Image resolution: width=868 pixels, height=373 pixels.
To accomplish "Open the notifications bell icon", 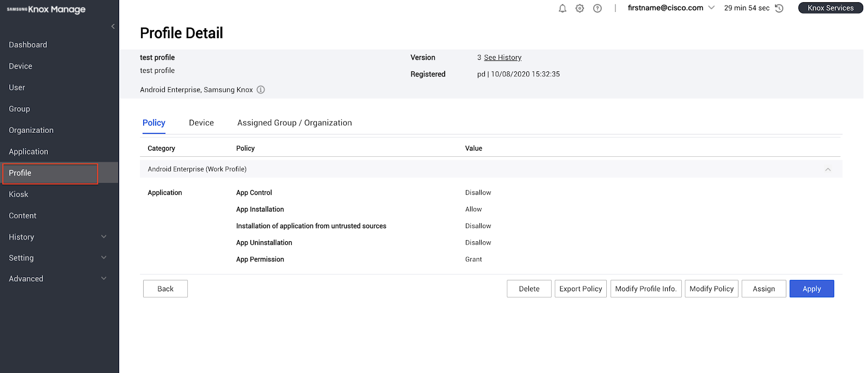I will click(x=562, y=8).
